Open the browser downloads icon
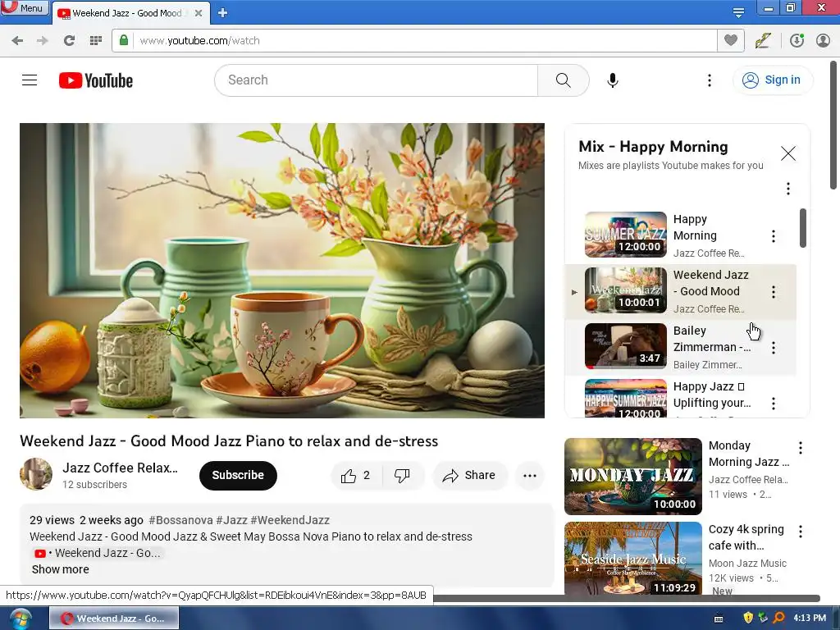 click(x=797, y=40)
